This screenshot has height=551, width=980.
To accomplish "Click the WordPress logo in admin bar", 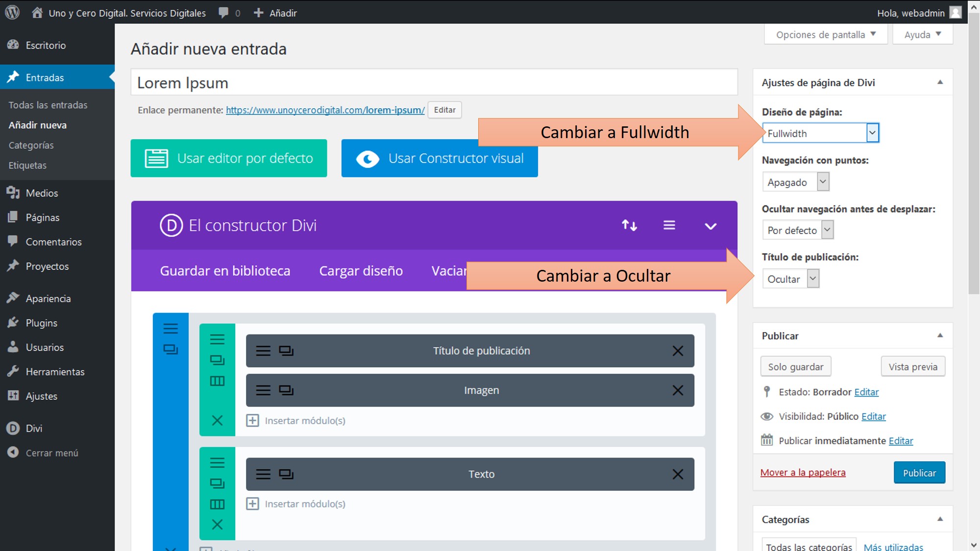I will (12, 13).
